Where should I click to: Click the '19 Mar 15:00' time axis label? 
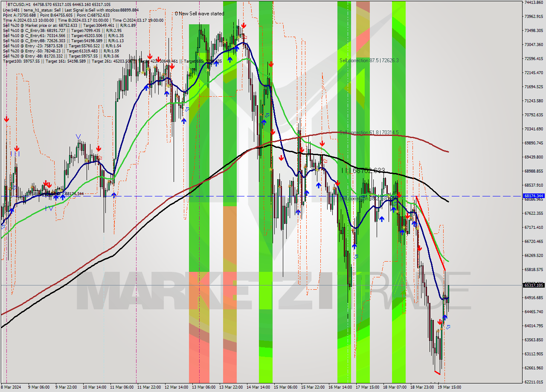tap(450, 387)
